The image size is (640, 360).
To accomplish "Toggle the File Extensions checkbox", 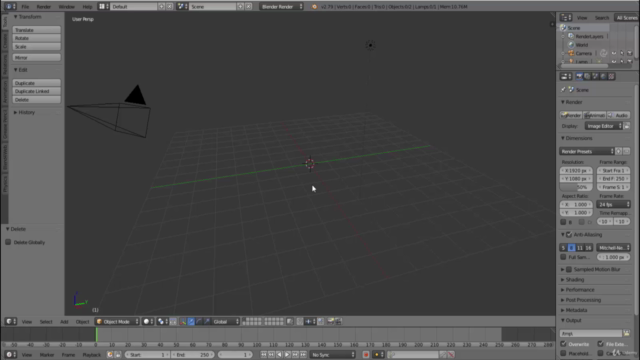I will click(x=600, y=344).
